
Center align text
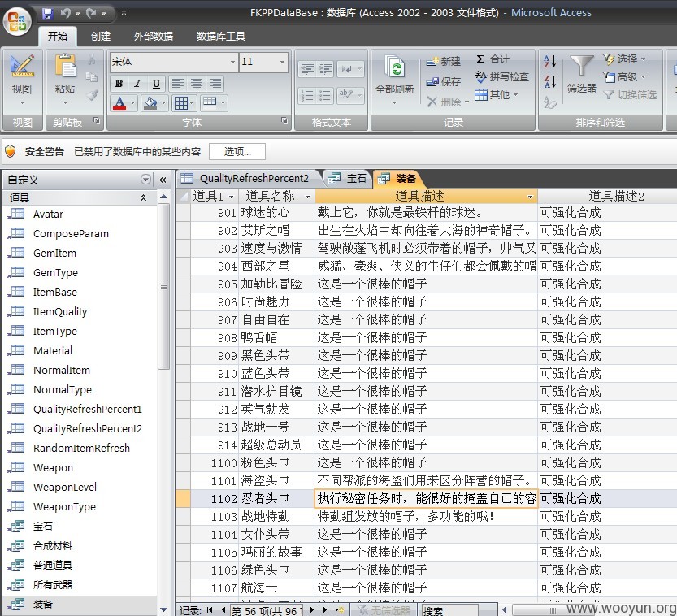[197, 83]
